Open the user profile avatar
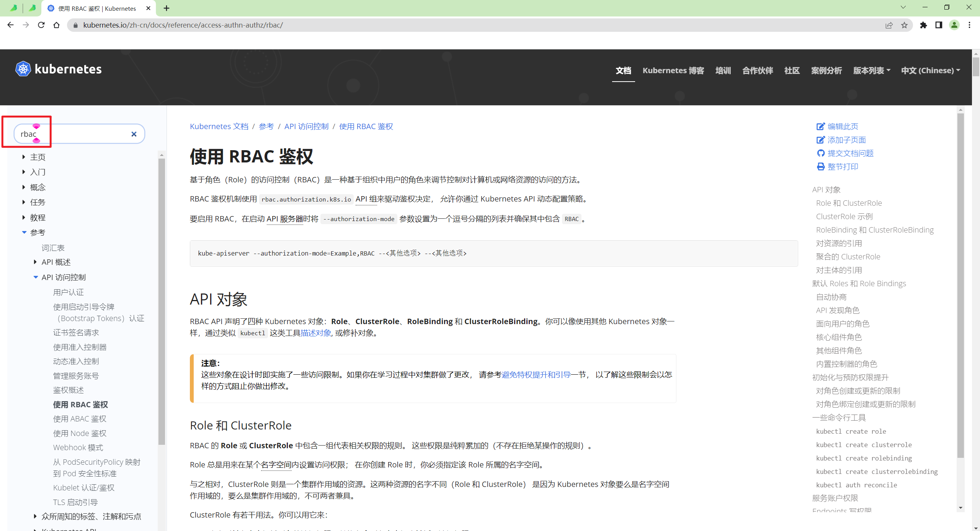 pos(954,25)
